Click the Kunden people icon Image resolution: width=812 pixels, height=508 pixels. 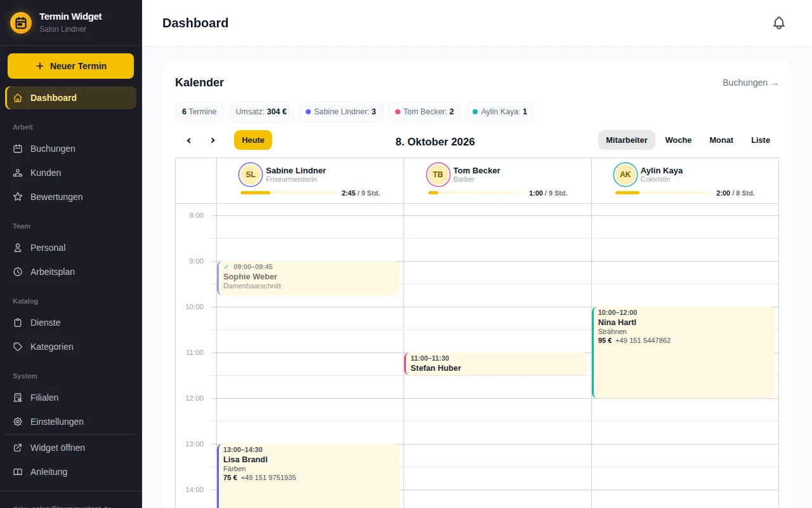pyautogui.click(x=18, y=173)
